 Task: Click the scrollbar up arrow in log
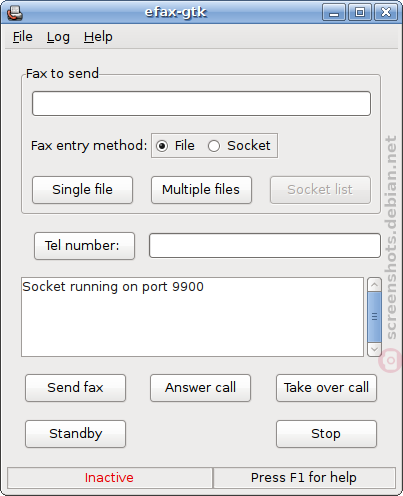pyautogui.click(x=374, y=285)
